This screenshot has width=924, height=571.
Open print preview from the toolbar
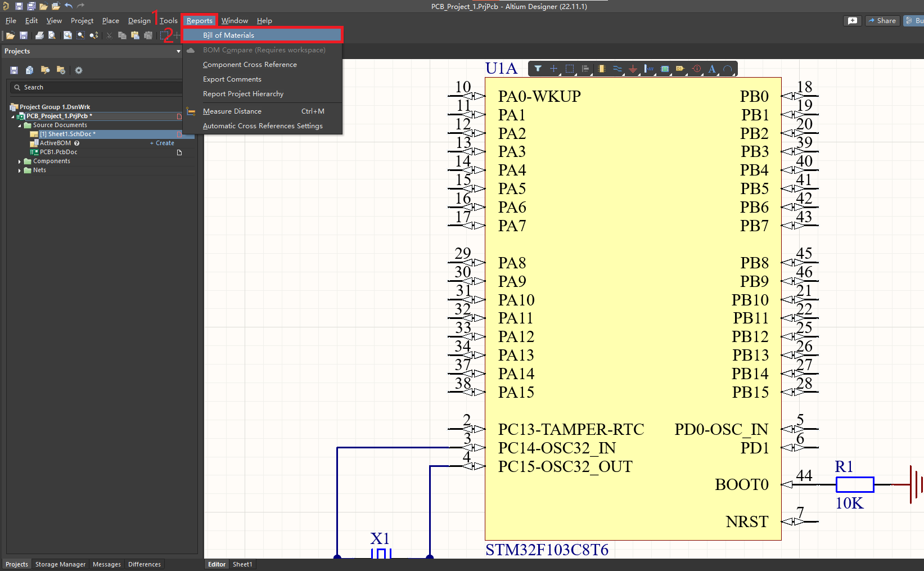click(52, 35)
